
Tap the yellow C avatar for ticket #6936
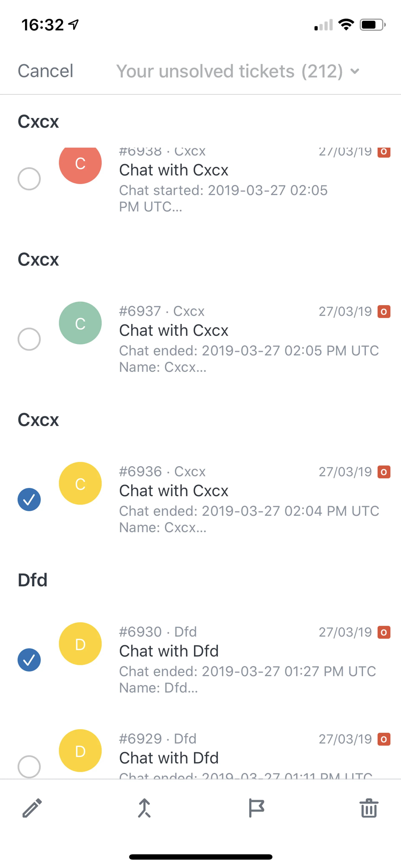(80, 483)
